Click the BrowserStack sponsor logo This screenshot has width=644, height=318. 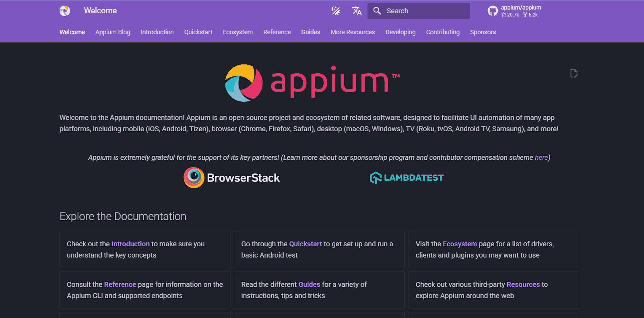pyautogui.click(x=232, y=178)
